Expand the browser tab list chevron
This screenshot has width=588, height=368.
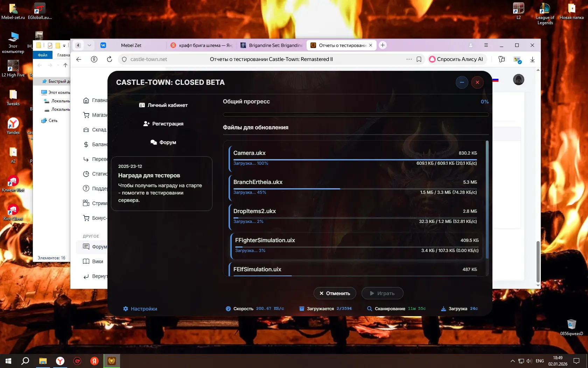(x=89, y=45)
